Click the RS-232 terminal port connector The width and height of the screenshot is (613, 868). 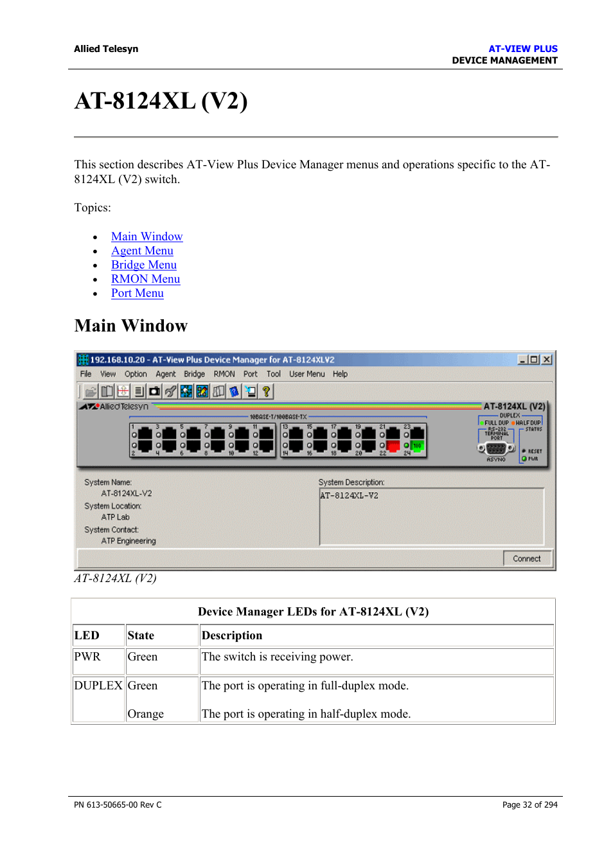496,448
